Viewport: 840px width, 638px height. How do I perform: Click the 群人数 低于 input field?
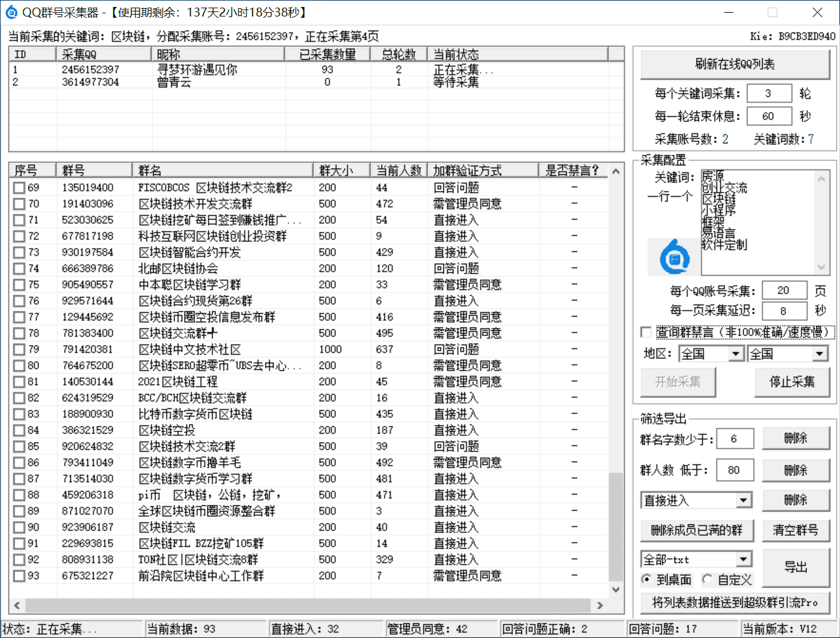coord(735,470)
